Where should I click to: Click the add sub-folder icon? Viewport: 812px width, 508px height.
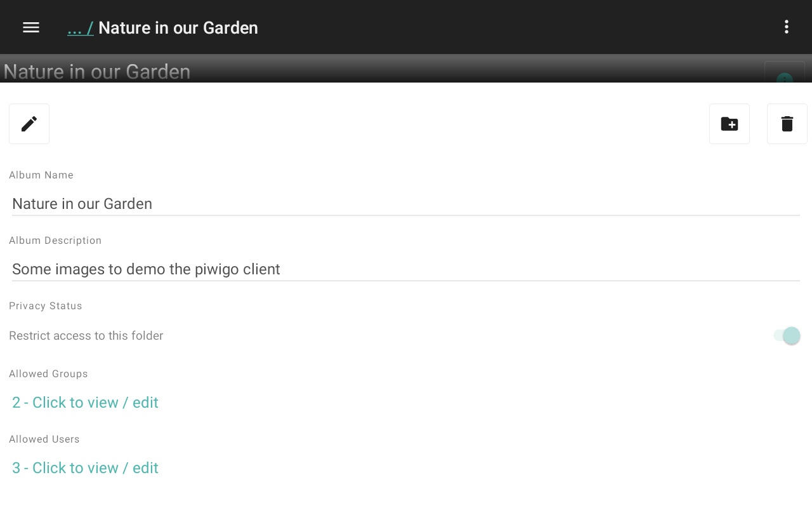[x=730, y=124]
